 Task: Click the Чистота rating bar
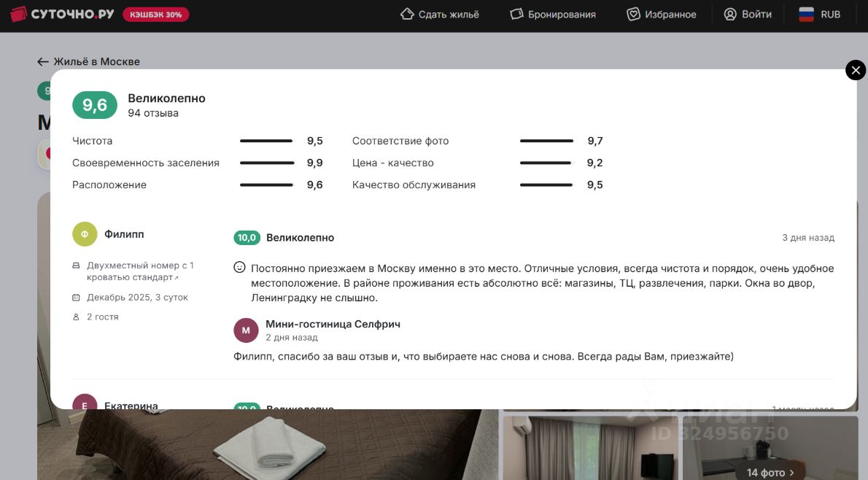coord(266,142)
